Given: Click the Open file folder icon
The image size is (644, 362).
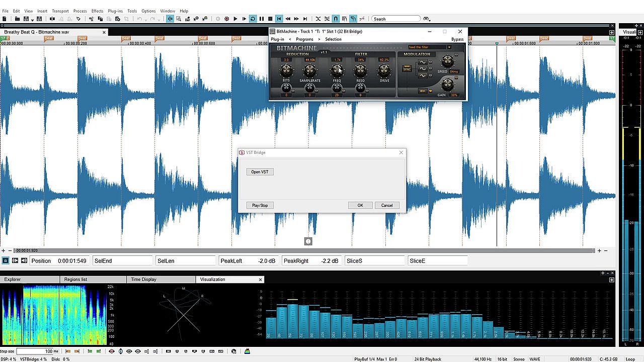Looking at the screenshot, I should point(17,19).
